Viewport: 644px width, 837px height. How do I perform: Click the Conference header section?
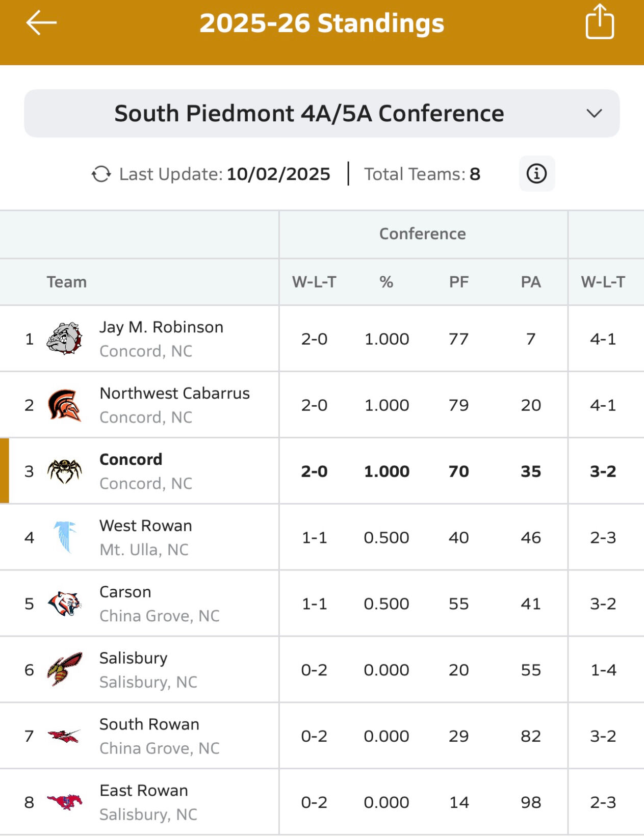pos(422,233)
